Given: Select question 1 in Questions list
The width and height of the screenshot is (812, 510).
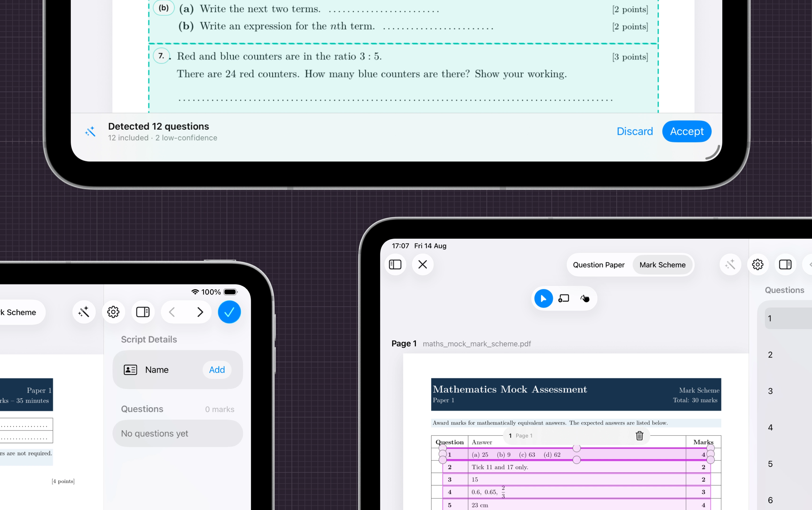Looking at the screenshot, I should coord(788,318).
